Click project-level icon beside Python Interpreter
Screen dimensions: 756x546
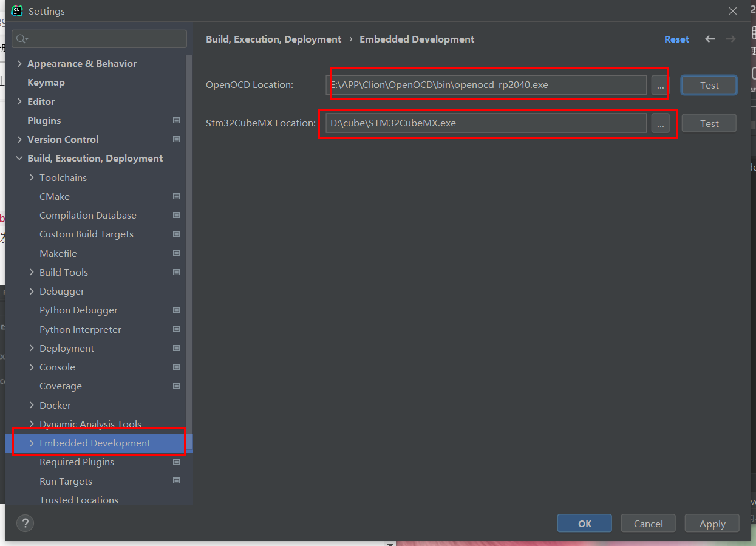point(176,329)
